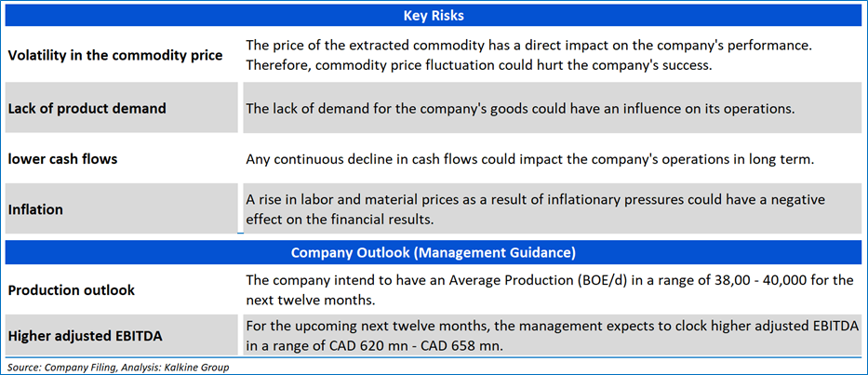Click the Source footnote line
Image resolution: width=868 pixels, height=375 pixels.
click(x=118, y=367)
